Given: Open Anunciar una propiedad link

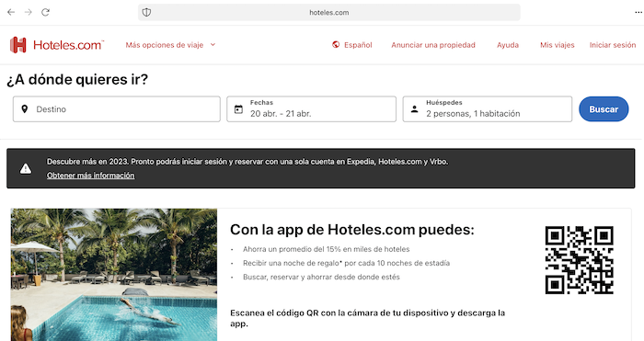Looking at the screenshot, I should click(433, 45).
